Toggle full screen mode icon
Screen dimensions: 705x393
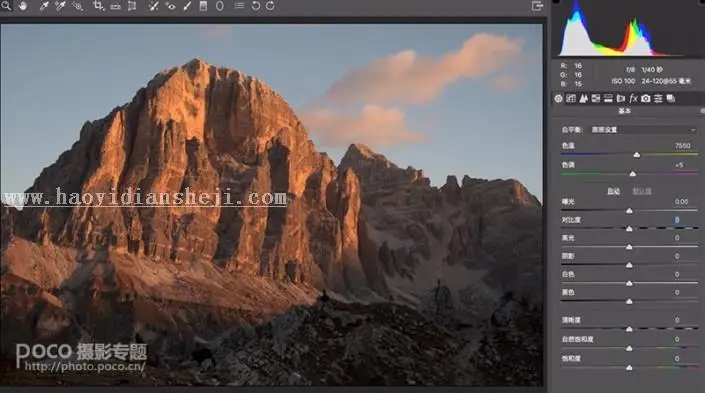pos(537,6)
